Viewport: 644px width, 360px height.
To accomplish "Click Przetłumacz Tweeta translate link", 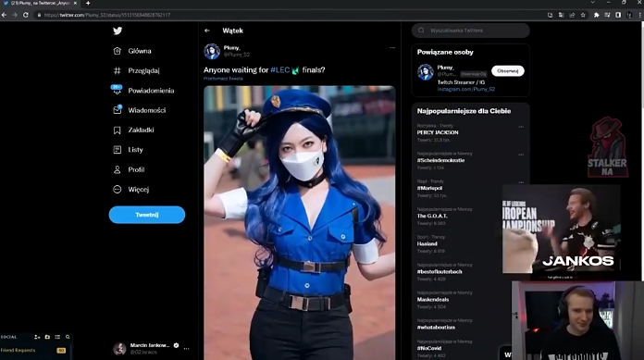I will (223, 79).
